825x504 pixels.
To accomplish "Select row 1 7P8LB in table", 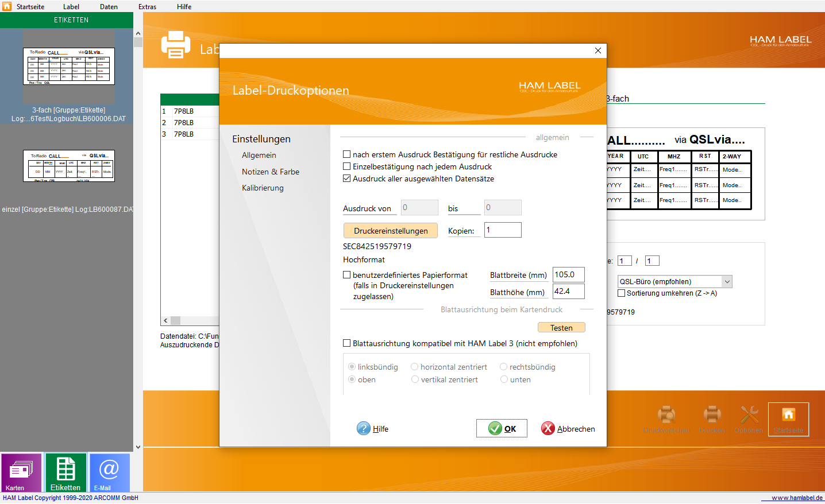I will pos(190,111).
